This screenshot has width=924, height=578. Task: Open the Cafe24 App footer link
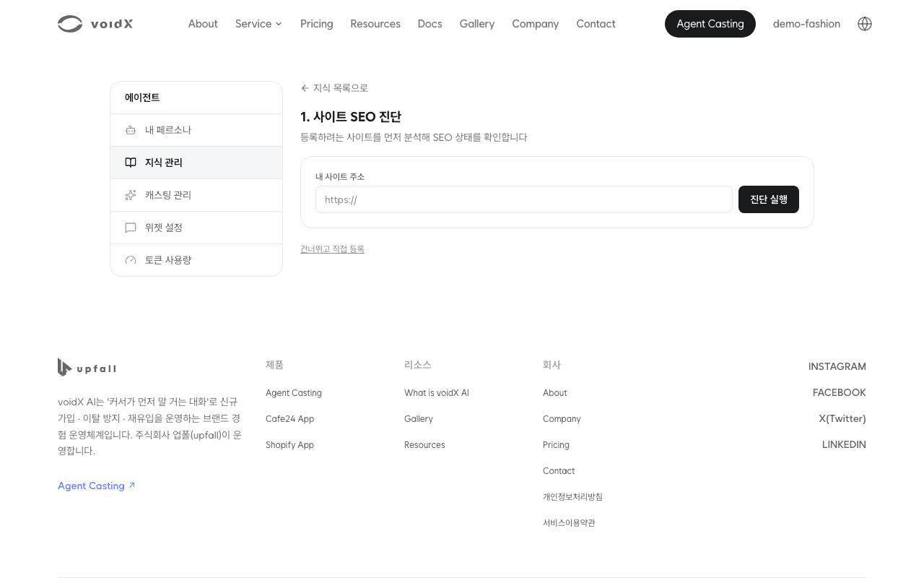click(289, 419)
